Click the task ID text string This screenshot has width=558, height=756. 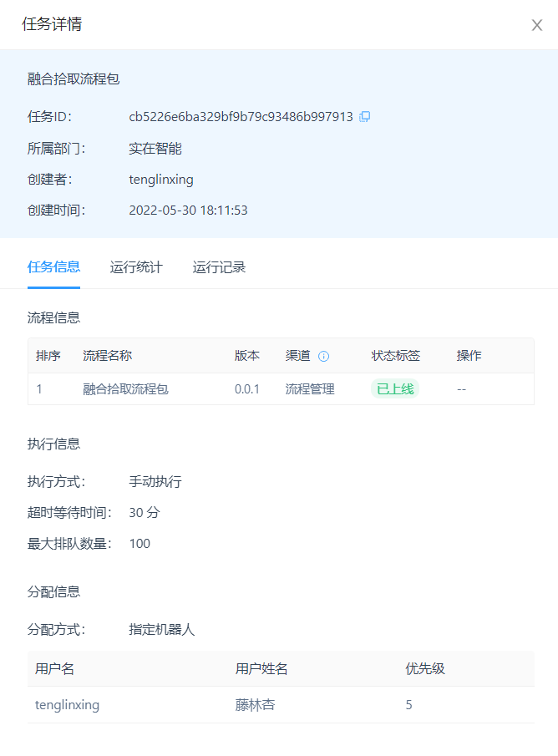click(241, 117)
